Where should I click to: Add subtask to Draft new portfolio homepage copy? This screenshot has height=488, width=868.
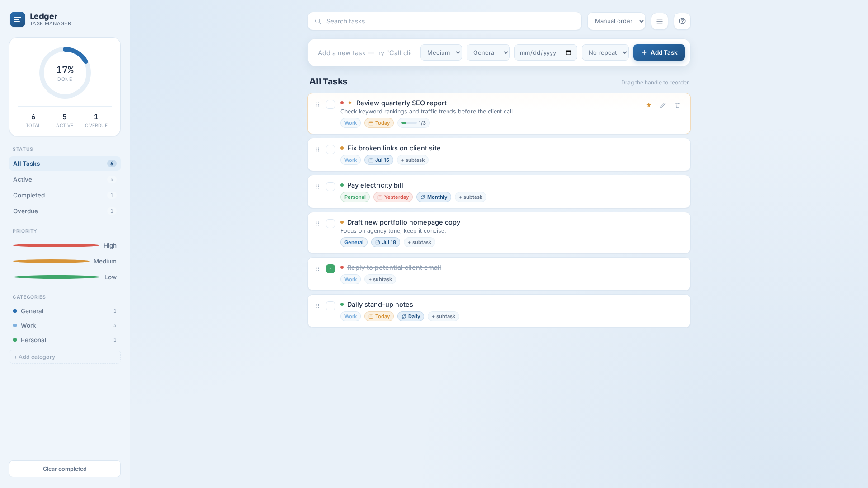(420, 242)
